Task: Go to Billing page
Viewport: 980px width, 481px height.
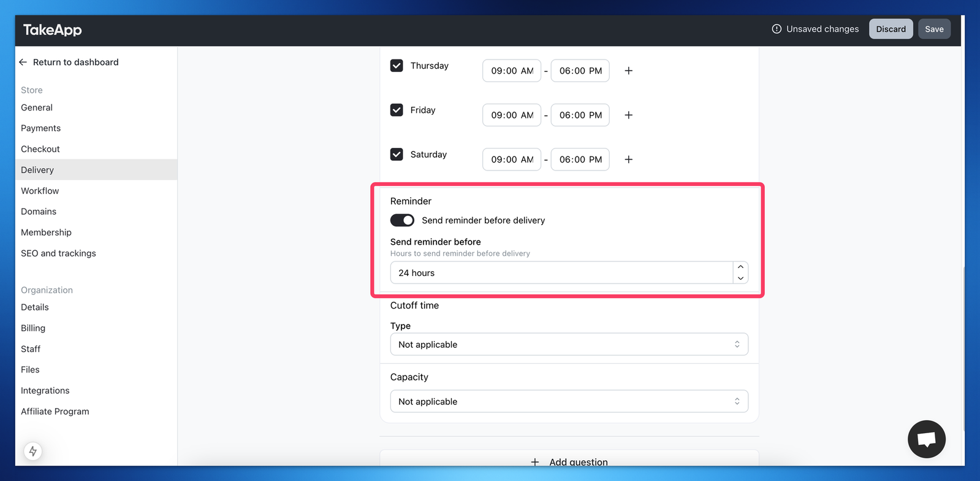Action: 33,328
